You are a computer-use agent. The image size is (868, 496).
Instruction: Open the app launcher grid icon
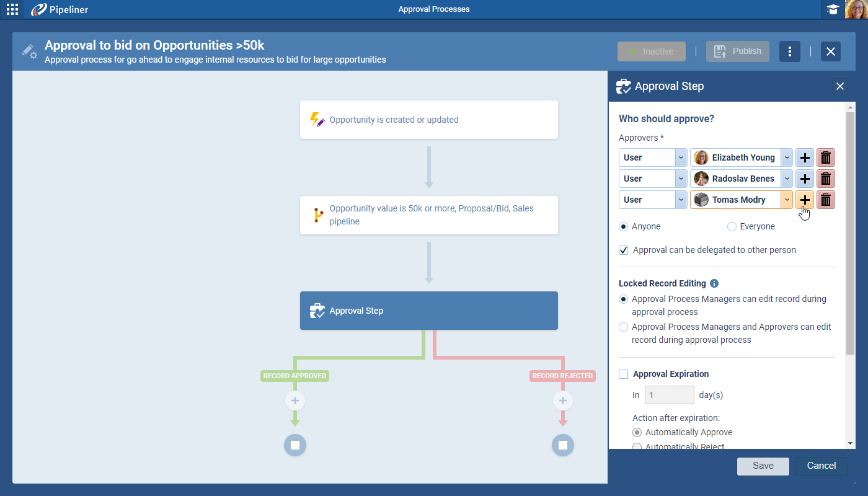[x=12, y=9]
